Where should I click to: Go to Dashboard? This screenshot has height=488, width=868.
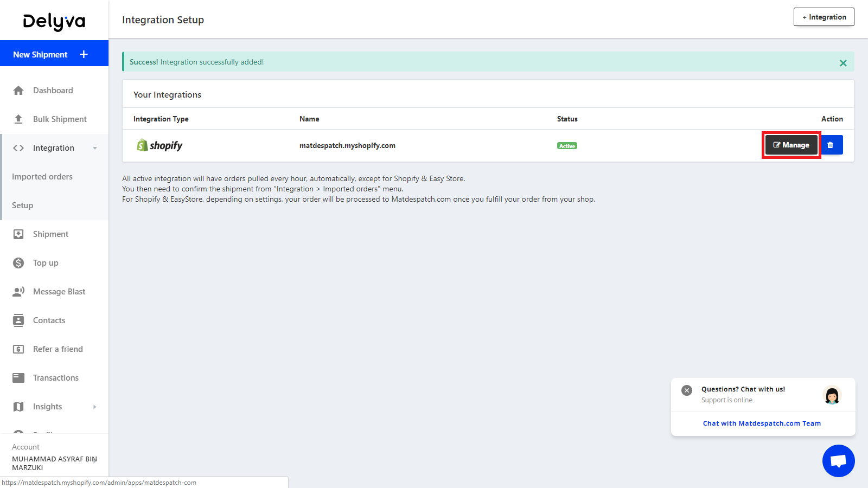(x=53, y=91)
